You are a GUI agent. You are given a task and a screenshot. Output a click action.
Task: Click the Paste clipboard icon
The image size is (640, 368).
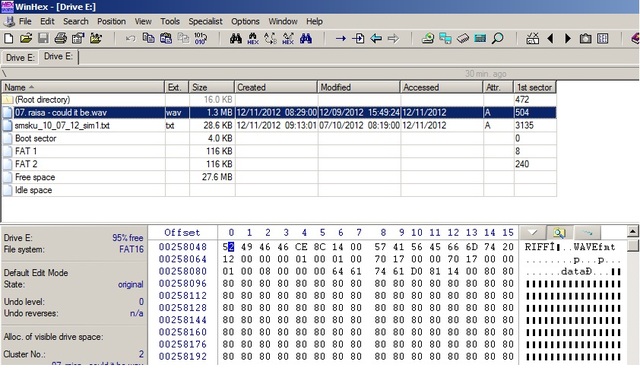[166, 38]
